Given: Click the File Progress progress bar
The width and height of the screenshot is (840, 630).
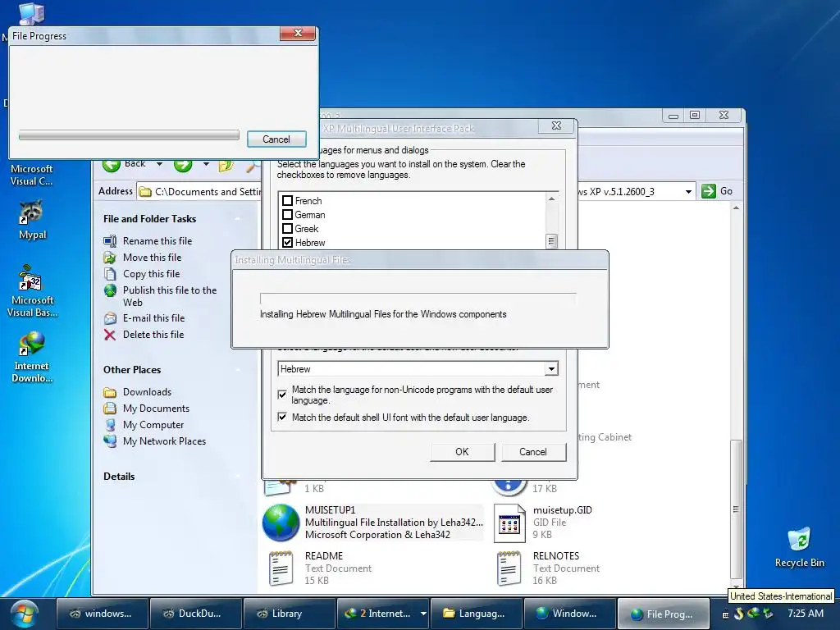Looking at the screenshot, I should tap(129, 135).
